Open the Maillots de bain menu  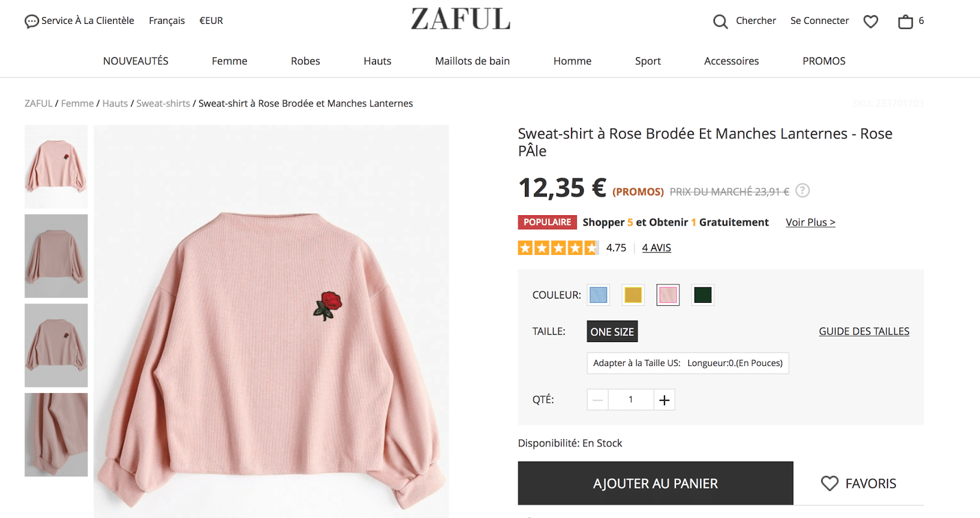coord(472,61)
